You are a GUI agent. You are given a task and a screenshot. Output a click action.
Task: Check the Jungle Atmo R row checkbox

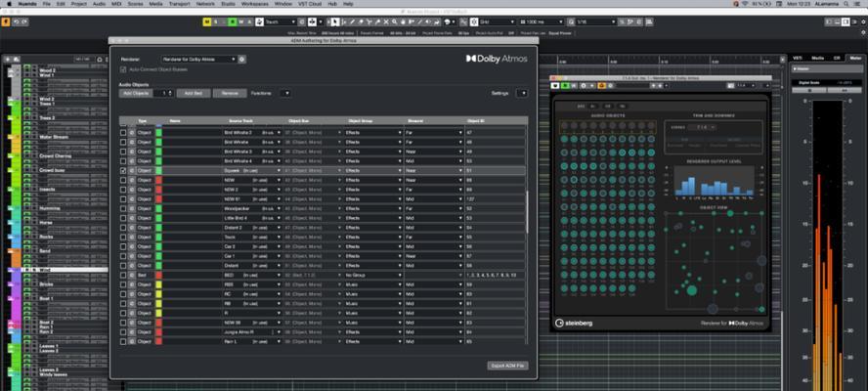[123, 332]
